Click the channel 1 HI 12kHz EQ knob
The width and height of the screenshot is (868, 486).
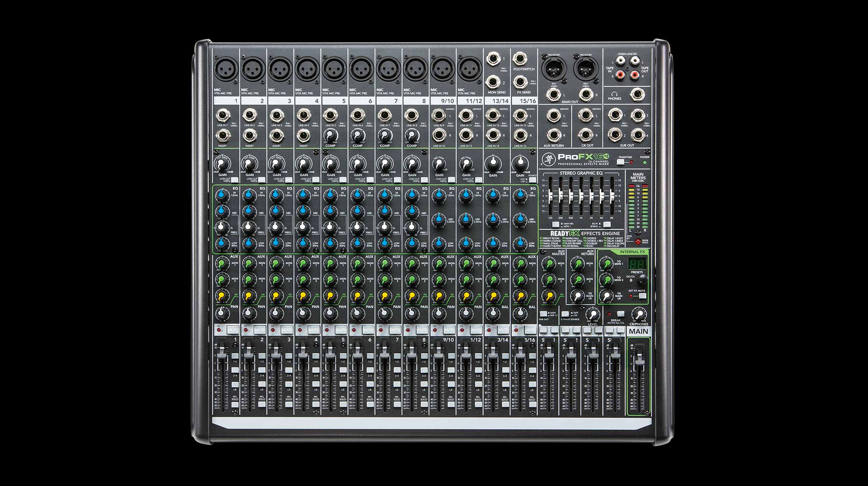pos(222,195)
